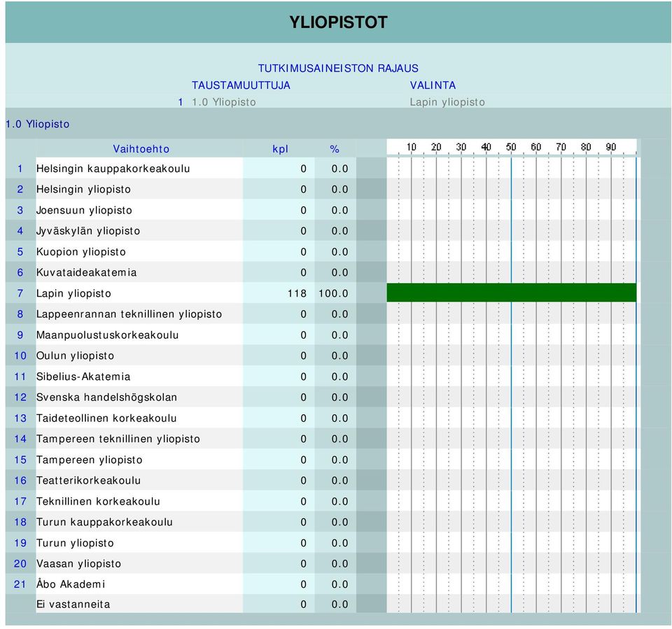Viewport: 672px width, 629px height.
Task: Click the % column header
Action: tap(335, 149)
